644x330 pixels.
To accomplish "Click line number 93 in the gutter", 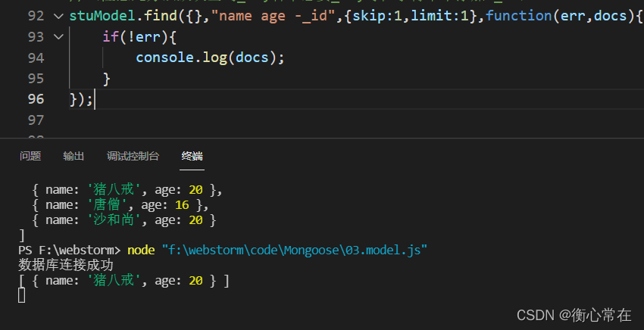I will click(x=36, y=37).
